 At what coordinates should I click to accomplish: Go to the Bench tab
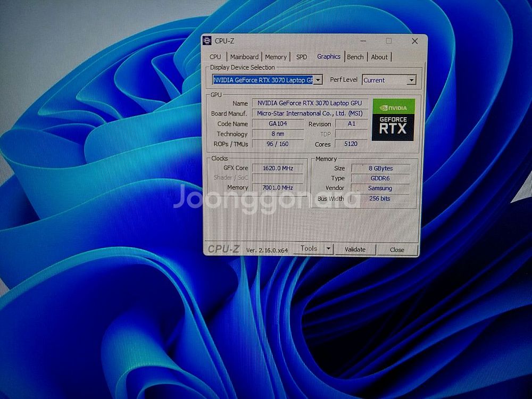coord(355,57)
